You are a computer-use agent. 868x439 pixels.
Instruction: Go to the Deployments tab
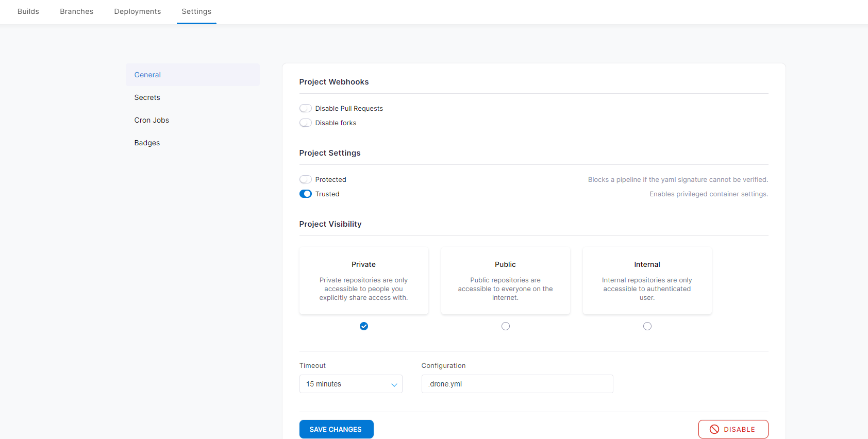[x=138, y=11]
